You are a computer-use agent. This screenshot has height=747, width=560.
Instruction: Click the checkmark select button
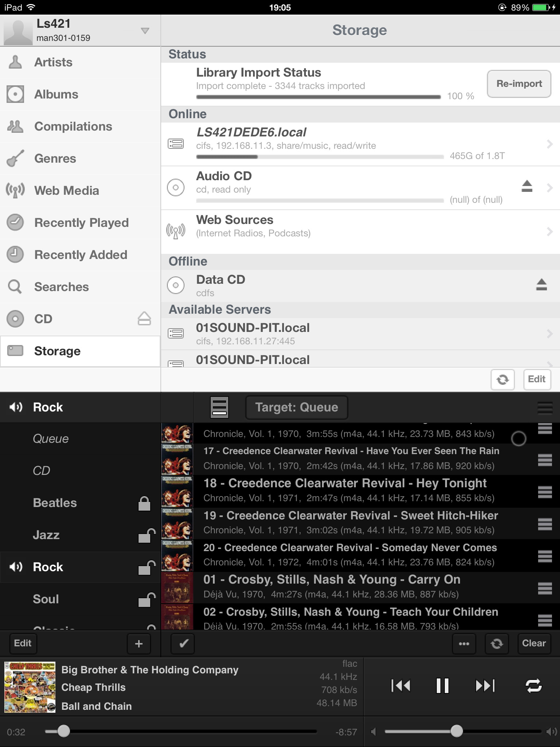pyautogui.click(x=183, y=644)
